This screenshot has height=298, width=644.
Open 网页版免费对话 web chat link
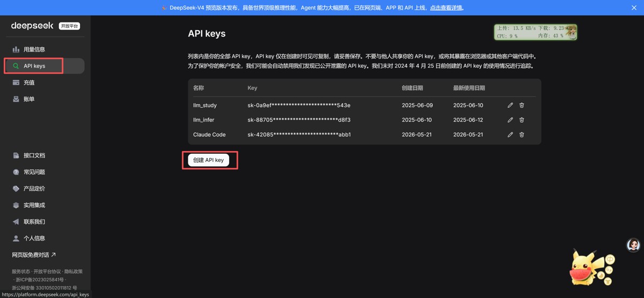pyautogui.click(x=34, y=255)
